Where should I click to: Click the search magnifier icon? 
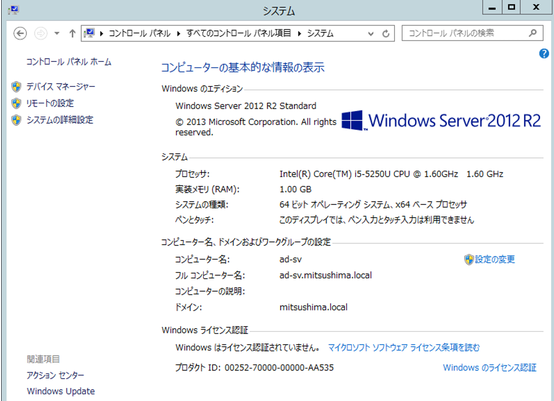[x=533, y=33]
